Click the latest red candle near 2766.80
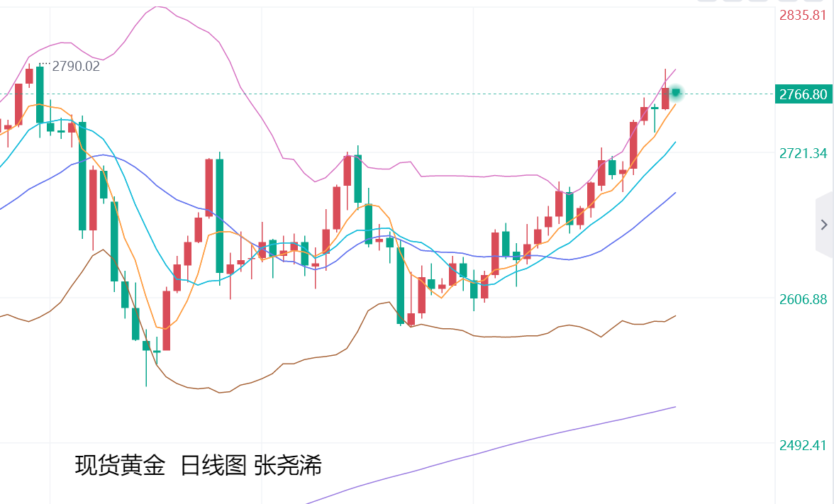The width and height of the screenshot is (834, 504). [x=665, y=99]
